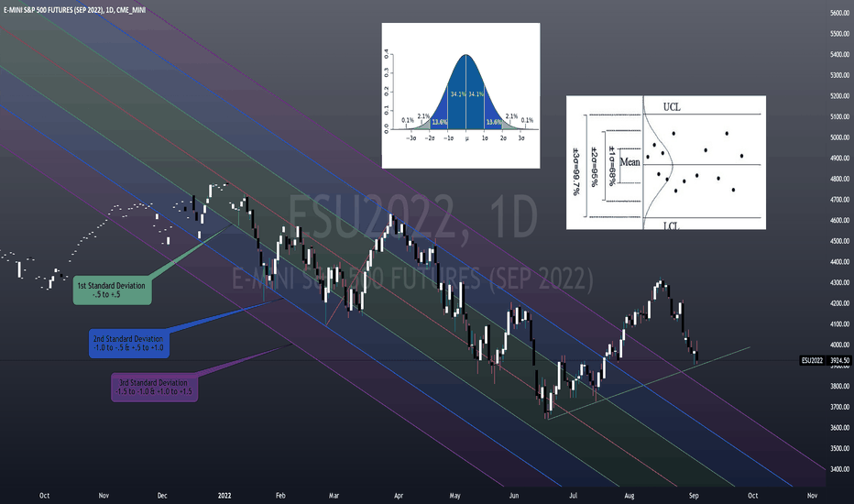
Task: Click the 4800.00 price axis label
Action: coord(839,179)
